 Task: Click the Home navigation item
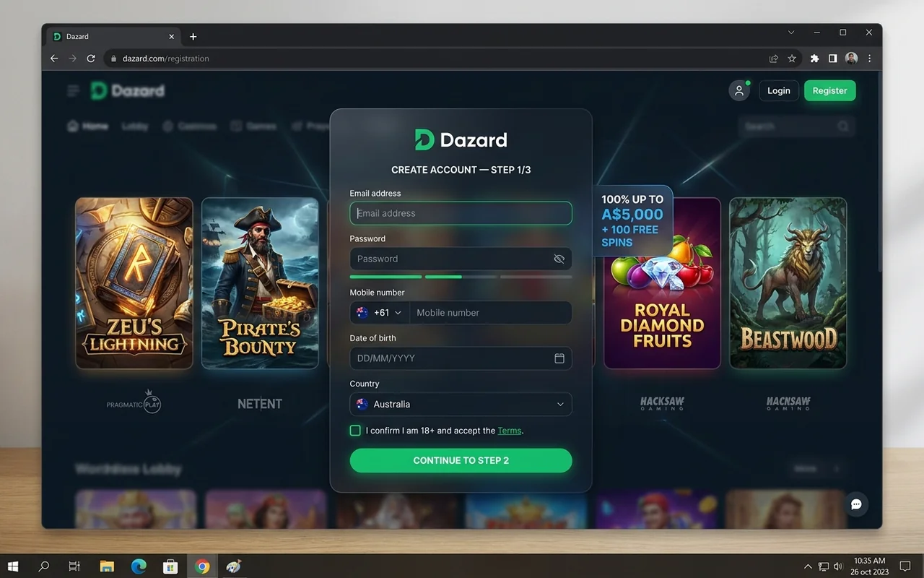click(x=87, y=126)
